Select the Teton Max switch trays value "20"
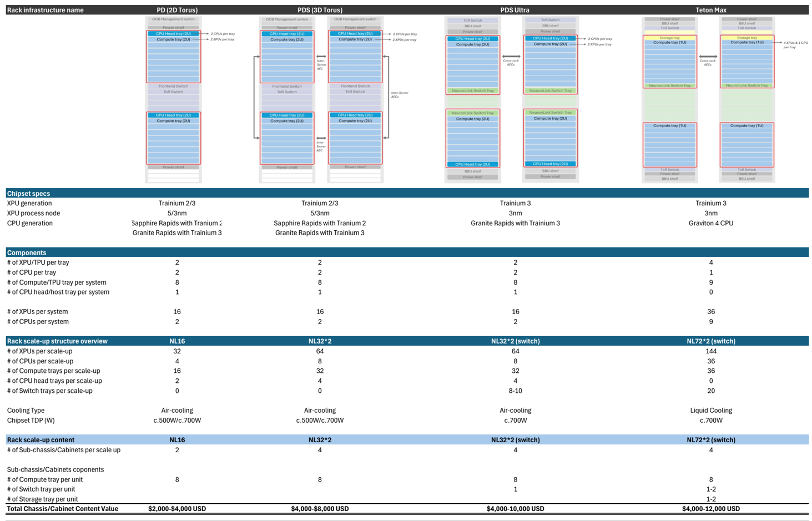Screen dimensions: 812x521 pyautogui.click(x=711, y=391)
